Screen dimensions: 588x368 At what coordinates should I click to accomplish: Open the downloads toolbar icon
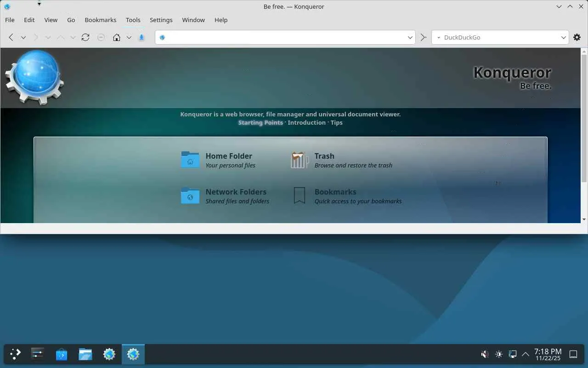[x=141, y=37]
